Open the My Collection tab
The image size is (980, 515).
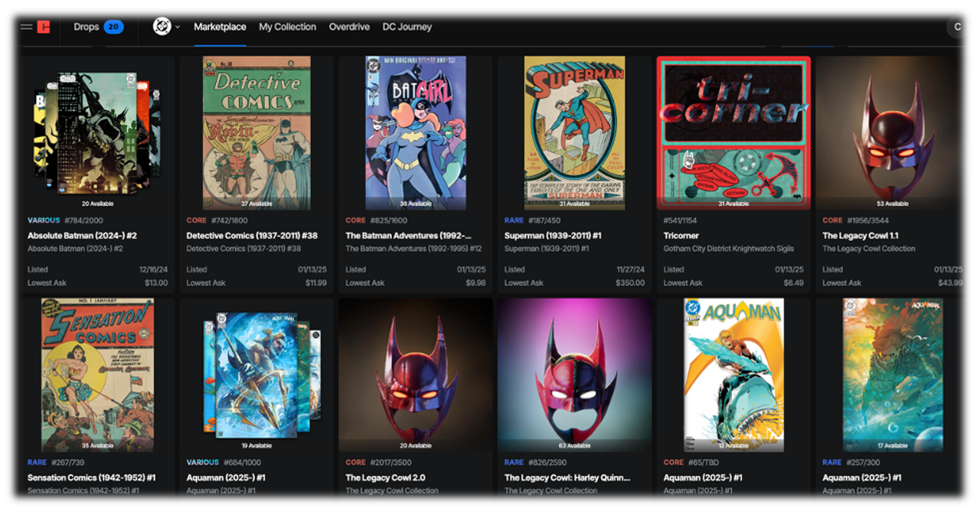pyautogui.click(x=287, y=27)
